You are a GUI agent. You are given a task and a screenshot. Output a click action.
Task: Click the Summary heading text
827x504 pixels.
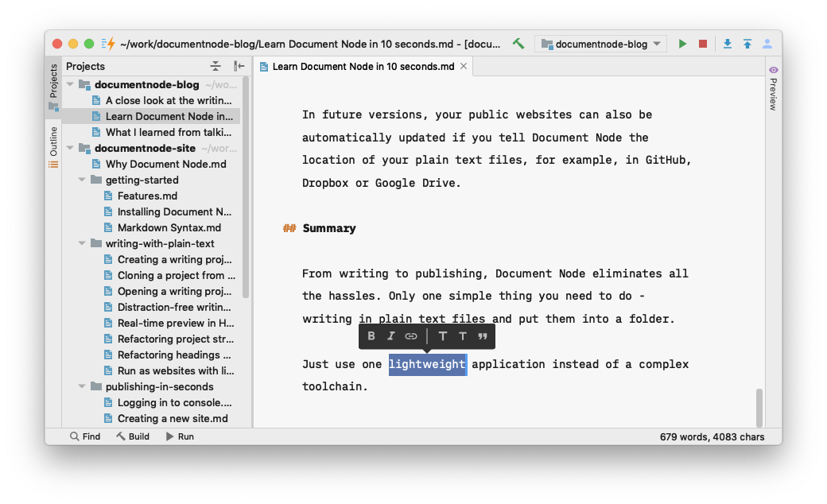click(329, 228)
